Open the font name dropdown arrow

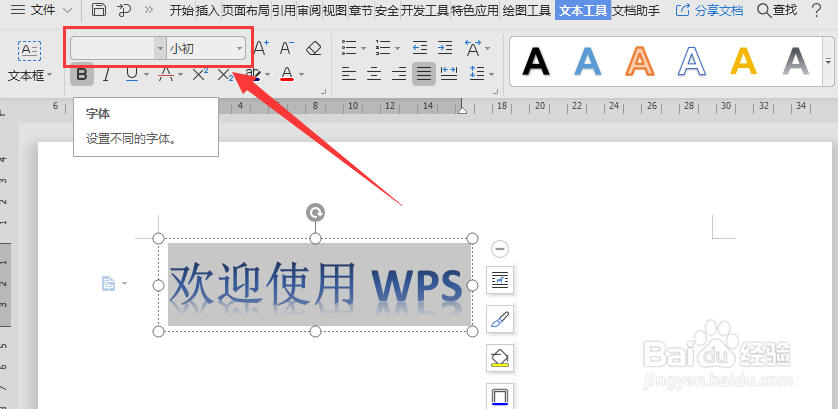(x=160, y=49)
